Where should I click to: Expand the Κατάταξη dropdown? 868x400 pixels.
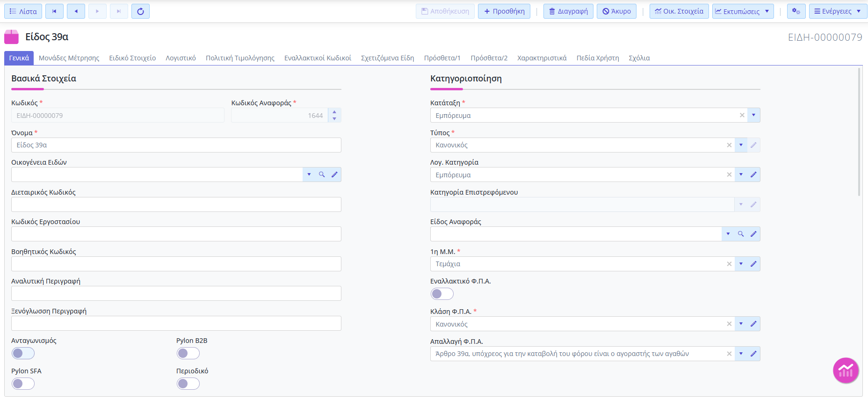pyautogui.click(x=753, y=115)
